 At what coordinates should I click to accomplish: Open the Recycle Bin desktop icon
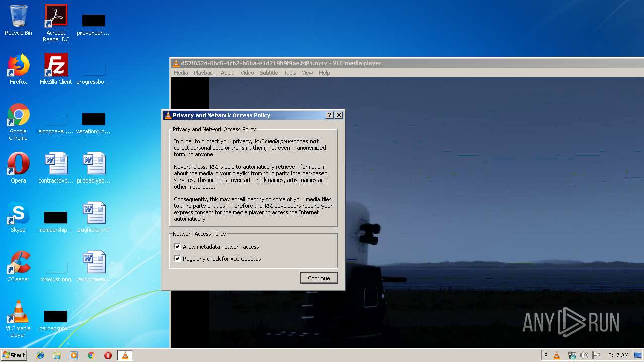[x=18, y=21]
